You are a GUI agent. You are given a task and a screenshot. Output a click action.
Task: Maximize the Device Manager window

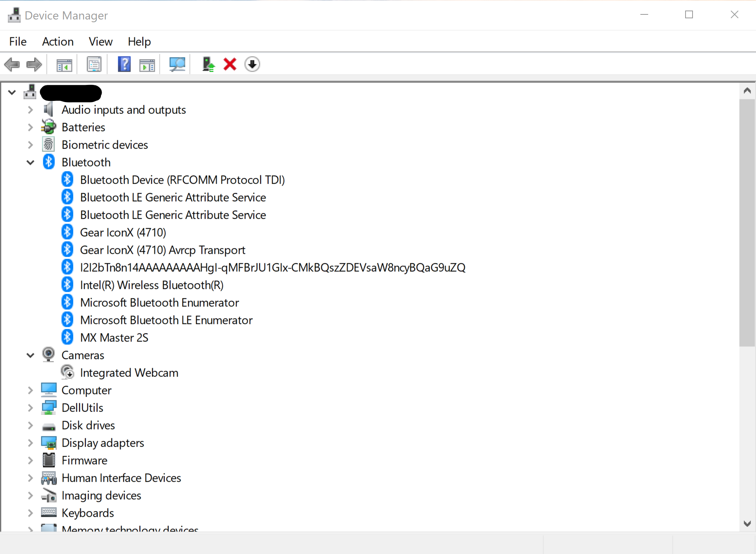[689, 15]
